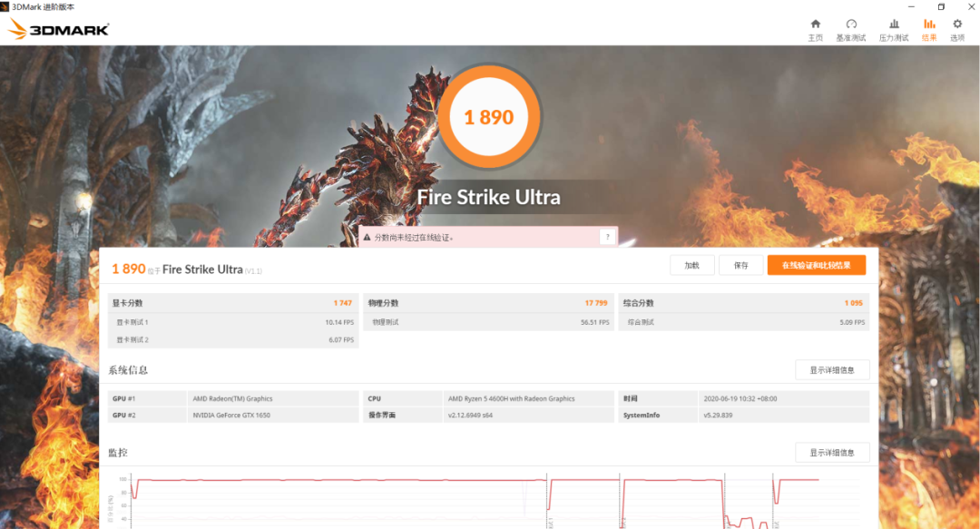Click the 3DMARK logo in header
The width and height of the screenshot is (980, 529).
click(59, 29)
